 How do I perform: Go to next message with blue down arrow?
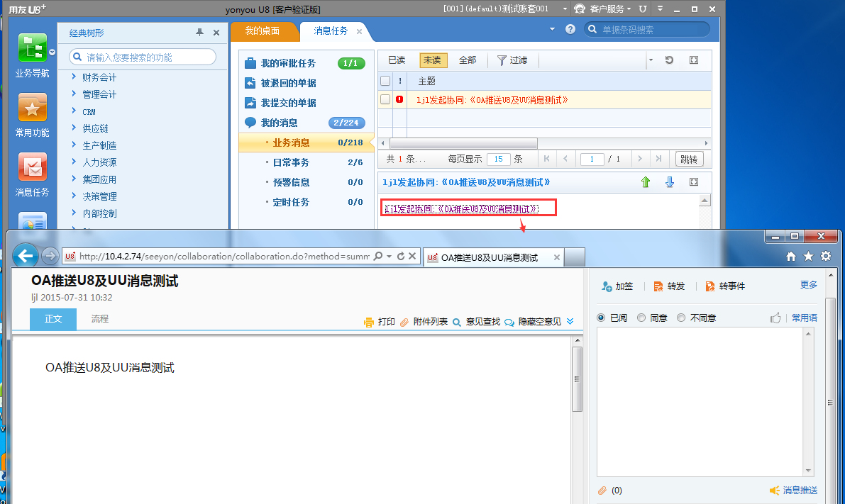(x=670, y=182)
